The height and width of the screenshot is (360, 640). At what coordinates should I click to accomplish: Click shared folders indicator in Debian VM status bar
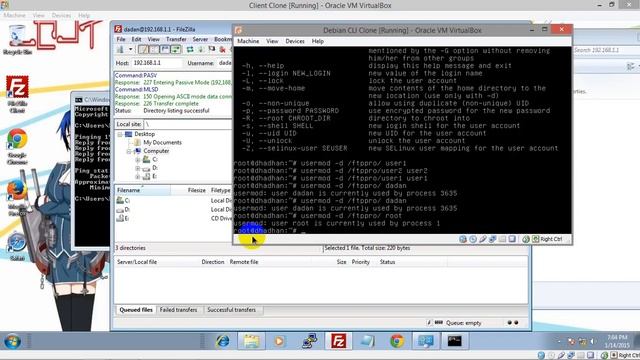pyautogui.click(x=502, y=239)
